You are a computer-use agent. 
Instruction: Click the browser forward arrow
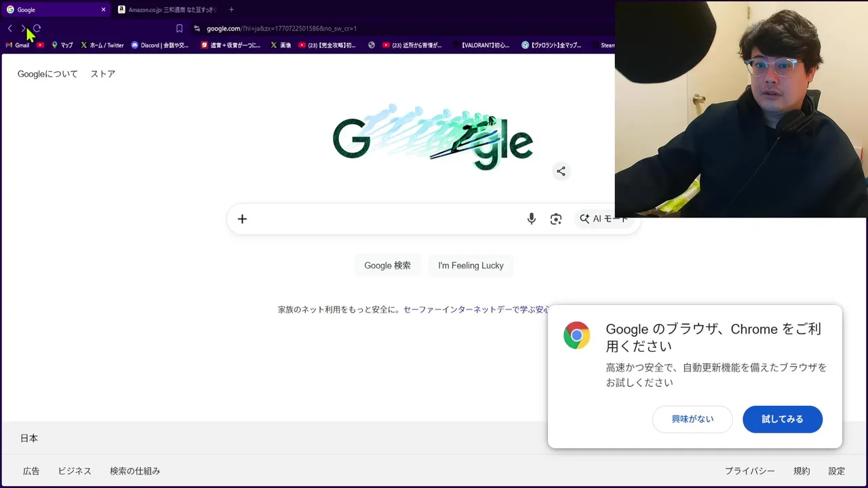click(x=23, y=28)
